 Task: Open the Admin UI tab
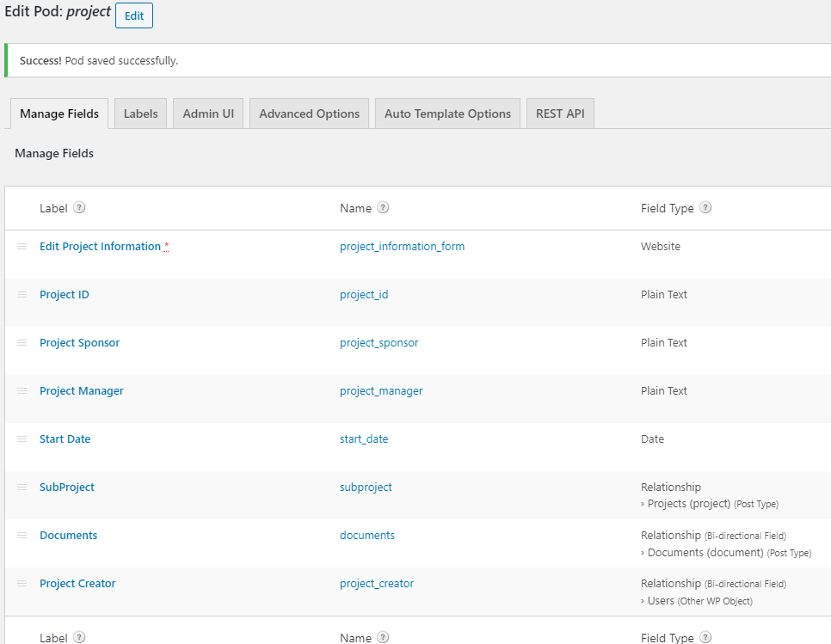point(207,113)
